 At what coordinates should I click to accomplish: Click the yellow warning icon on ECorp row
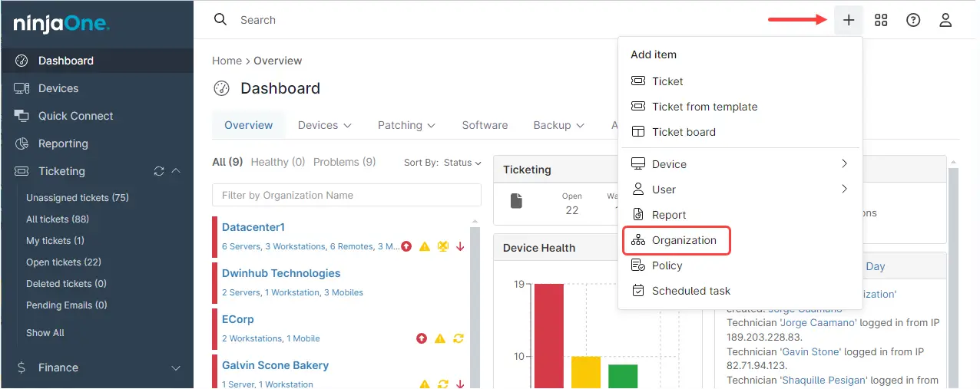pos(440,338)
